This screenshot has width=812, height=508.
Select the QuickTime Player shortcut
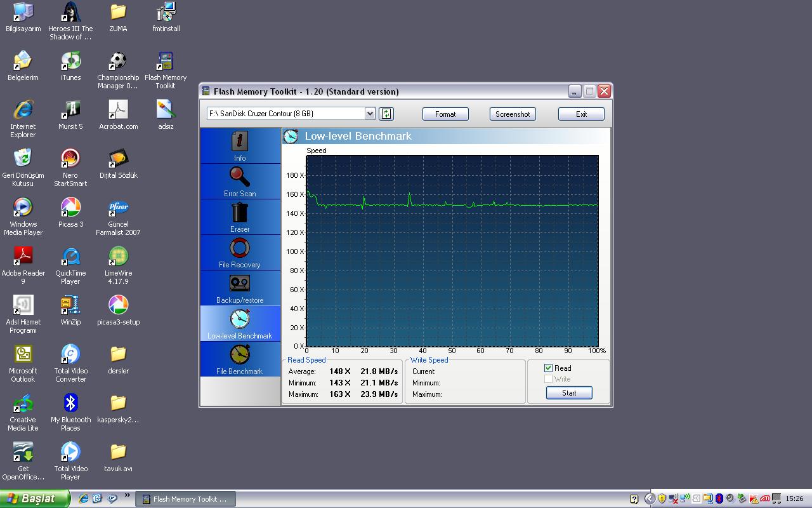click(x=70, y=265)
